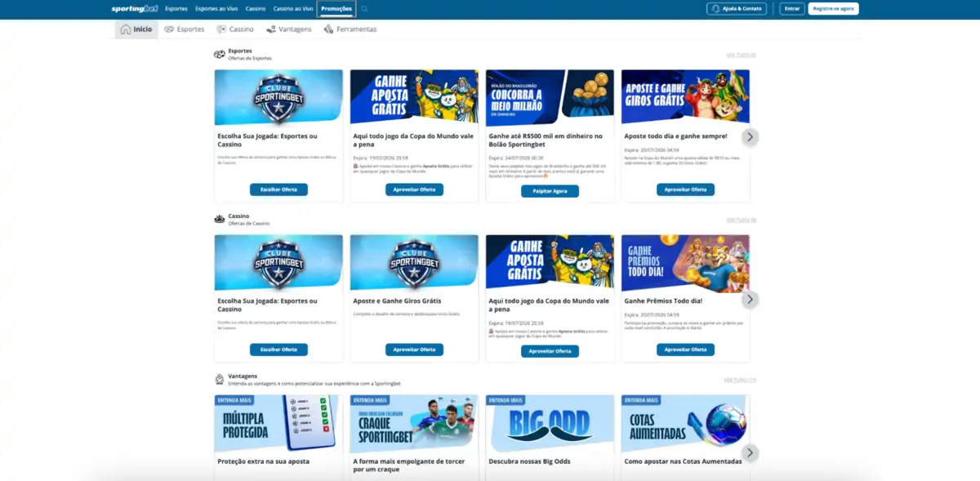
Task: Open Ganhe Aposta Grátis banner in Esportes section
Action: pyautogui.click(x=414, y=96)
